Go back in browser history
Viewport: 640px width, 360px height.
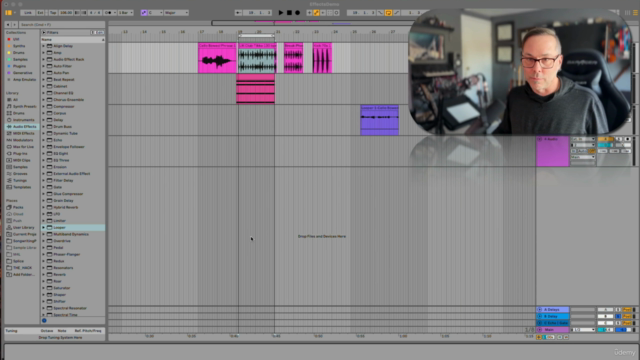(x=8, y=24)
